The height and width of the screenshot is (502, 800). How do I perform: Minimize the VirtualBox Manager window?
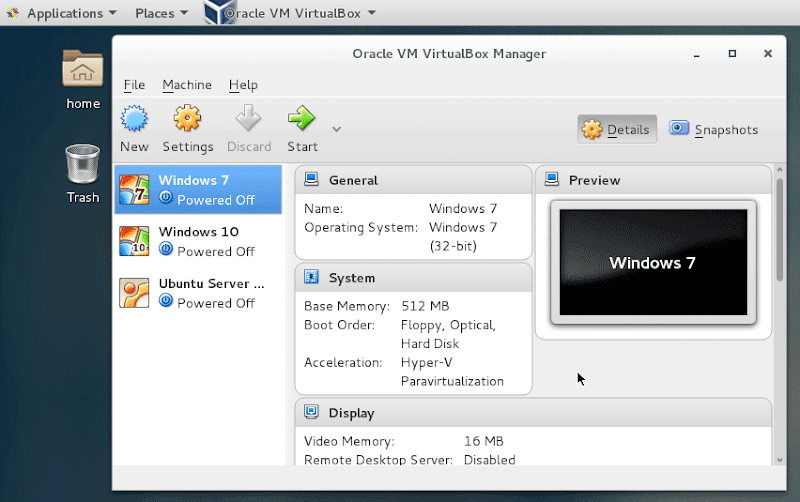tap(696, 54)
